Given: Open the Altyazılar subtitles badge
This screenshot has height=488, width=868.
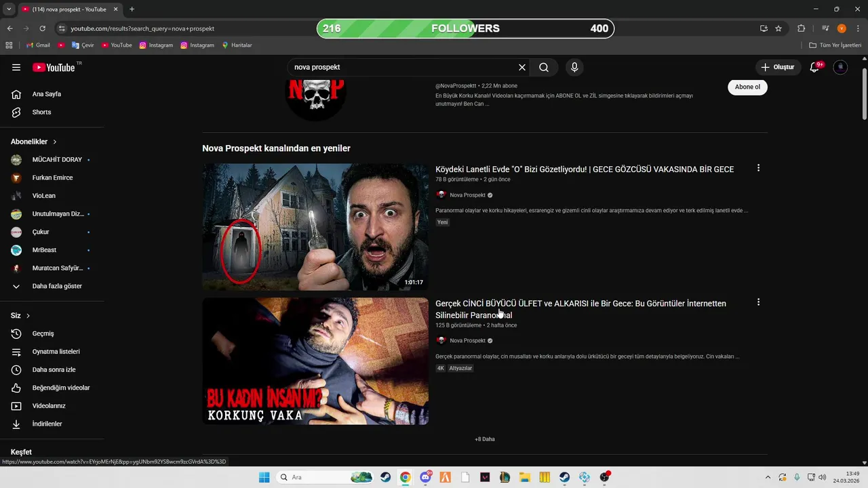Looking at the screenshot, I should [x=460, y=369].
